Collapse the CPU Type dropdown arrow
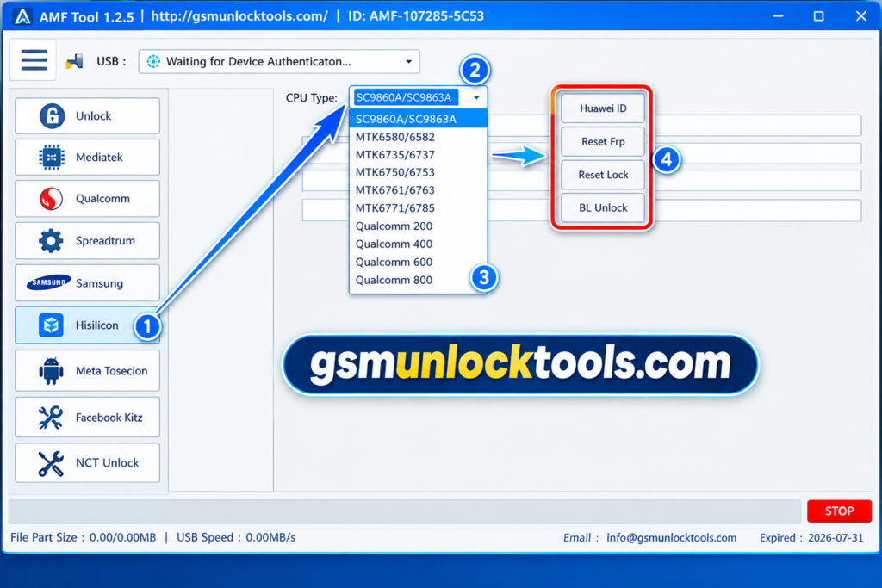Viewport: 882px width, 588px height. tap(476, 97)
